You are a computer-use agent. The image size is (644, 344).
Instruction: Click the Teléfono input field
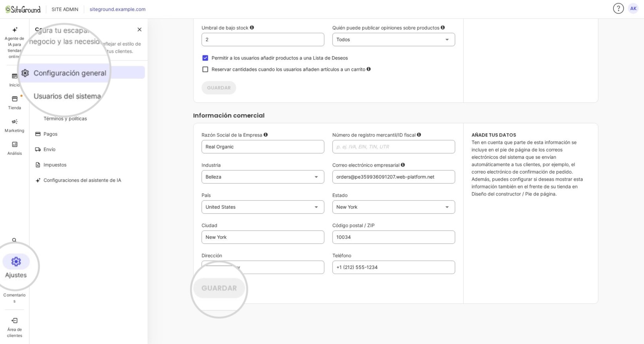[394, 267]
